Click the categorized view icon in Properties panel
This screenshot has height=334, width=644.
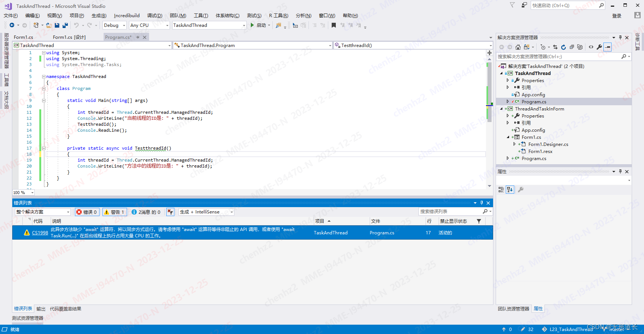point(501,190)
